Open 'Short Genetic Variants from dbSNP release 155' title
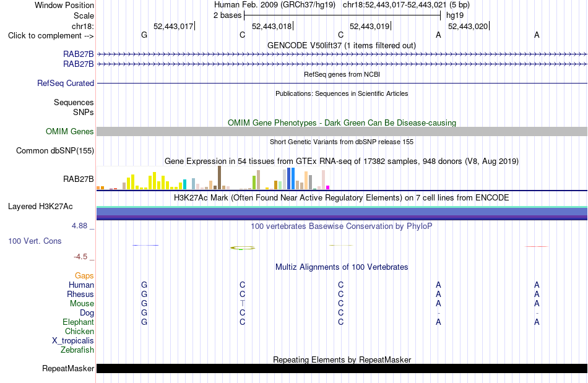Image resolution: width=588 pixels, height=383 pixels. (342, 142)
